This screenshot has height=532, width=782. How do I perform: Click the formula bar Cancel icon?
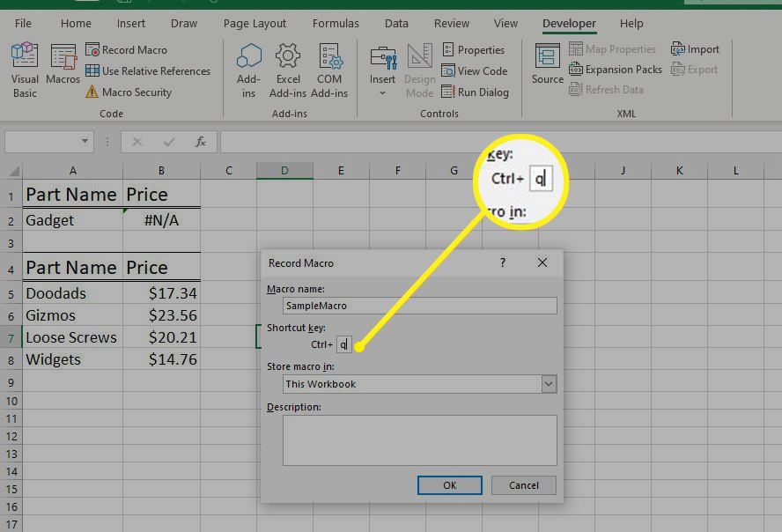pos(137,142)
